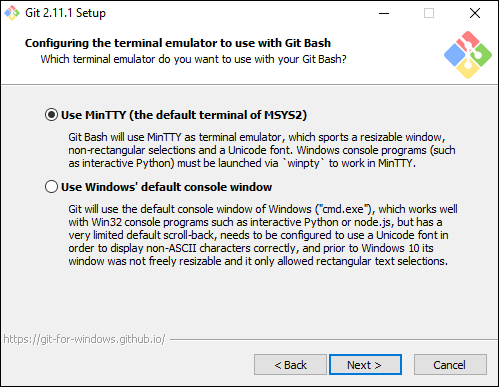Screen dimensions: 499x387
Task: Select the Windows' default console window radio button
Action: 51,187
